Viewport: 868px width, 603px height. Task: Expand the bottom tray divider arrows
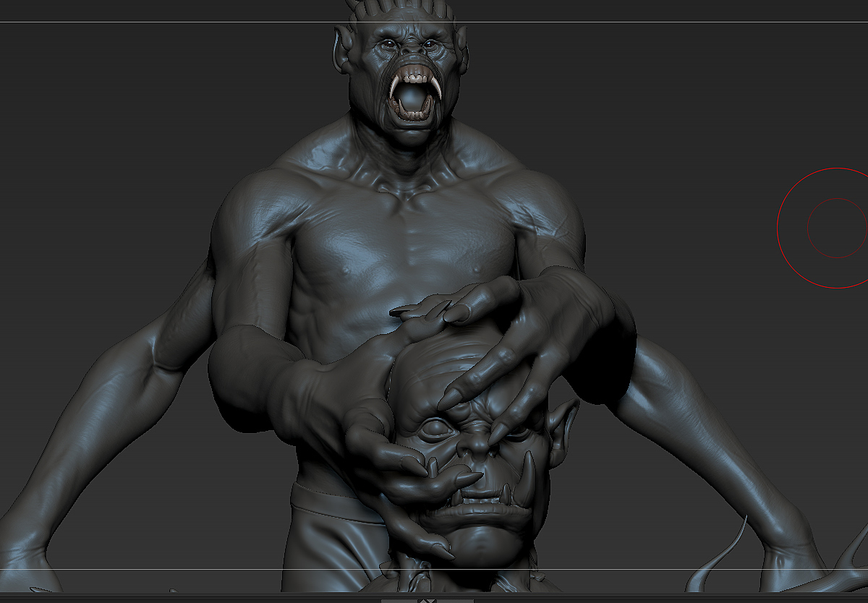(427, 601)
